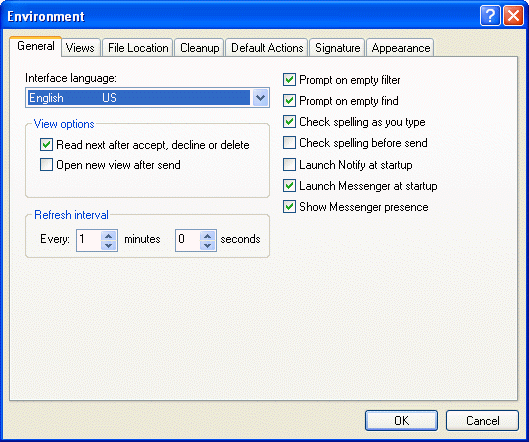Increase the refresh minutes with up arrow
Image resolution: width=529 pixels, height=442 pixels.
pyautogui.click(x=109, y=236)
